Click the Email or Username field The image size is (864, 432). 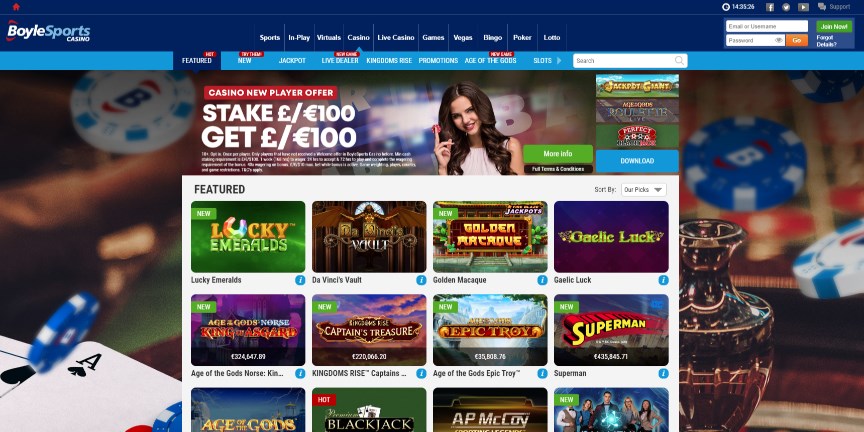766,26
